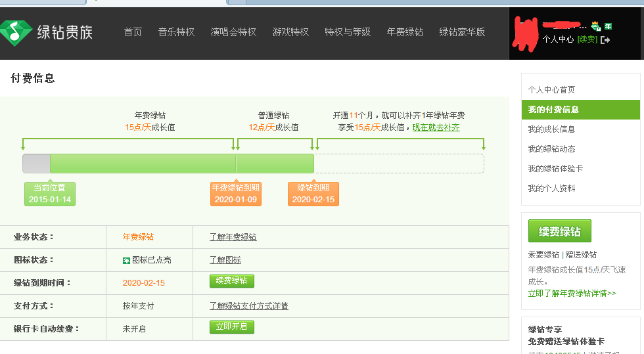Open the 特权与等级 navigation item
The width and height of the screenshot is (644, 354).
348,32
